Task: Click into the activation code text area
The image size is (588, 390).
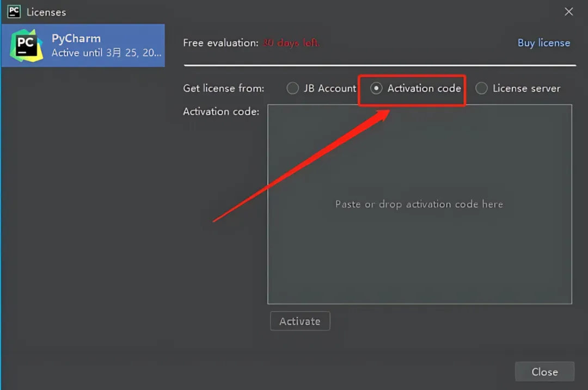Action: coord(420,204)
